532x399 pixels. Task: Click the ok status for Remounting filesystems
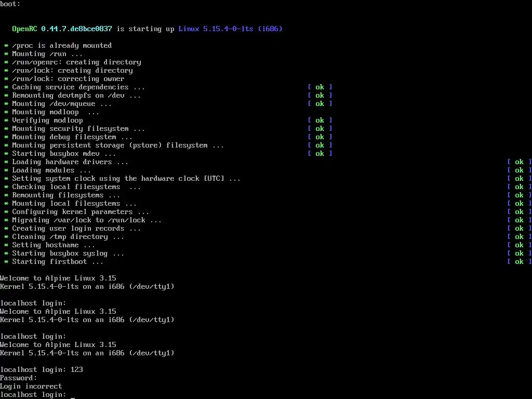(520, 195)
